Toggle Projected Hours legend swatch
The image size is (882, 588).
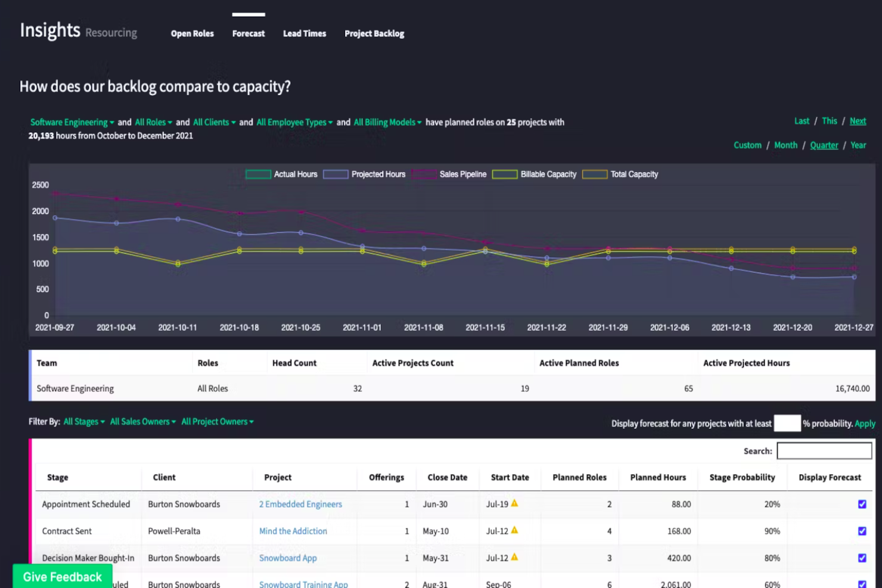click(x=336, y=174)
